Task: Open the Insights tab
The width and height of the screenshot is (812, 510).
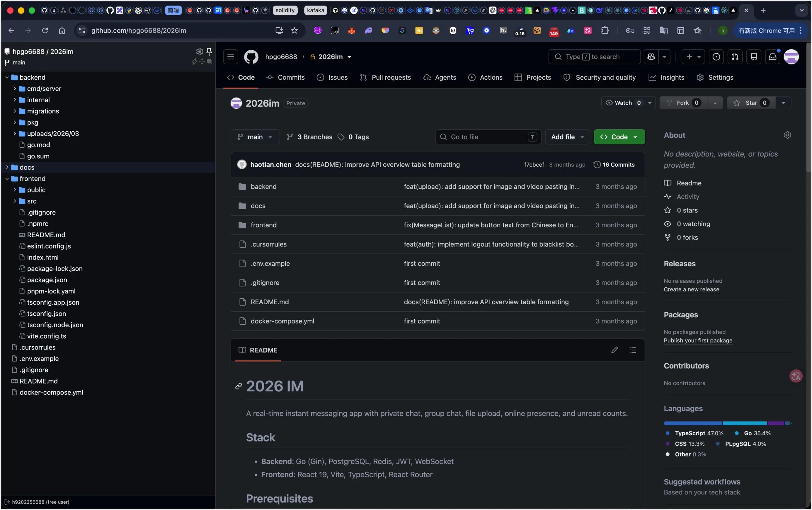Action: (x=667, y=77)
